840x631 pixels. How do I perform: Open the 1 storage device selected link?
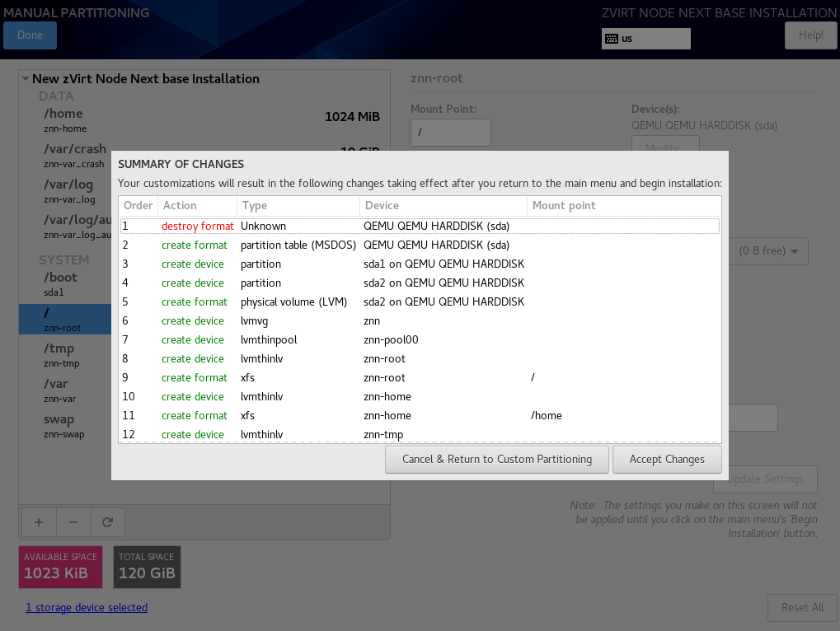click(87, 607)
